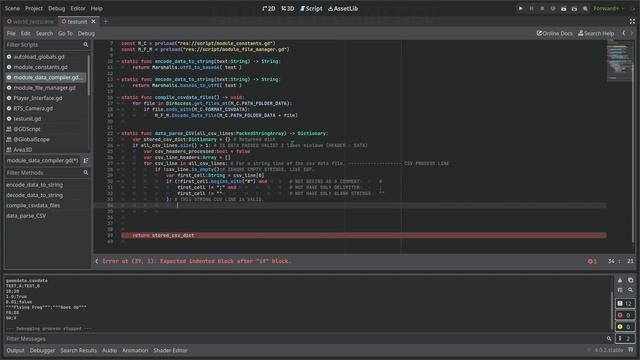The width and height of the screenshot is (640, 360).
Task: Toggle alphabetical sorting of methods
Action: (x=86, y=160)
